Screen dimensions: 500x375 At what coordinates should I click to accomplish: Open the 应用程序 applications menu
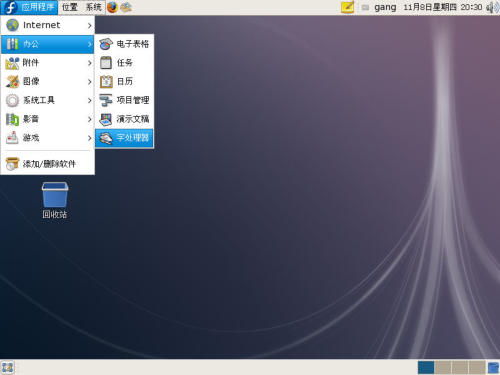29,7
